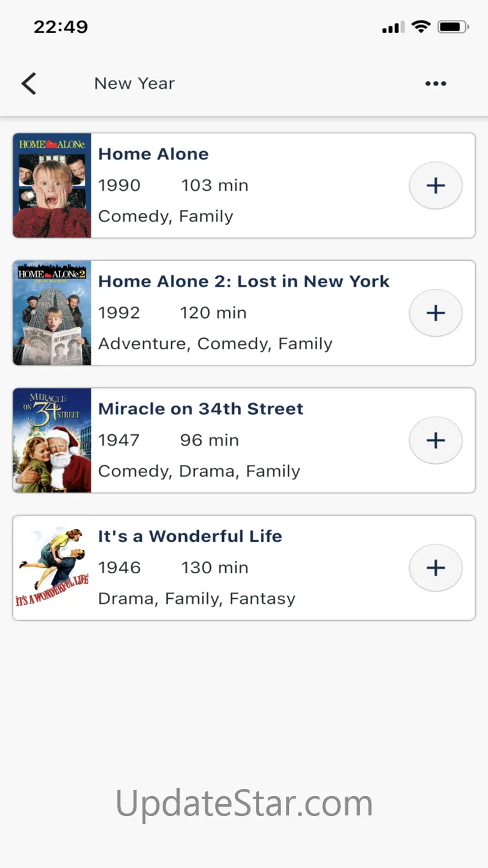Add It's a Wonderful Life via plus
The height and width of the screenshot is (868, 488).
coord(435,568)
